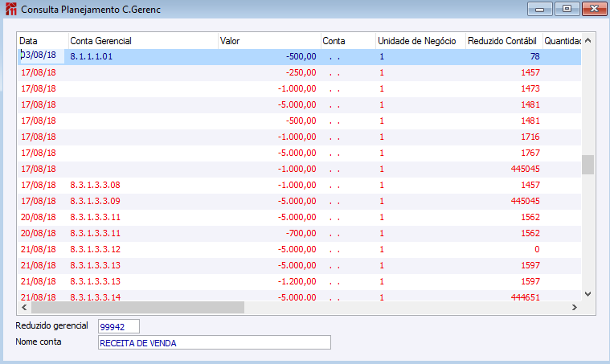Minimize the Consulta Planejamento window
The height and width of the screenshot is (364, 610).
click(539, 9)
